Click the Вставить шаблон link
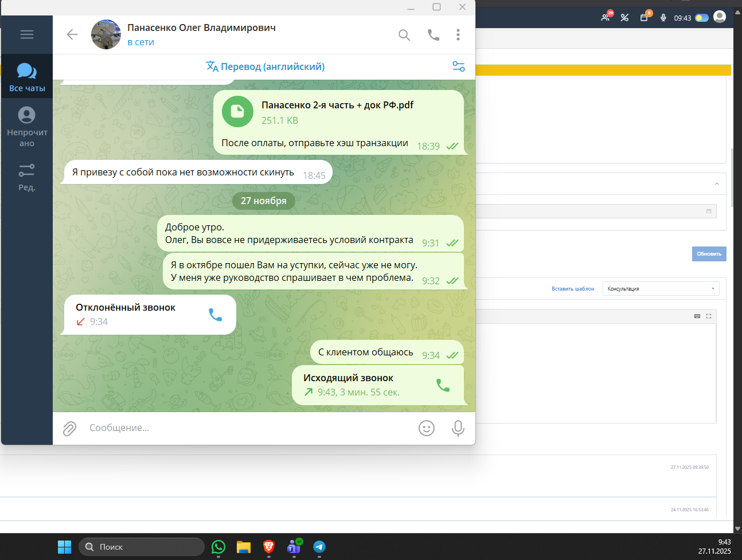Screen dimensions: 742x560 click(x=573, y=289)
